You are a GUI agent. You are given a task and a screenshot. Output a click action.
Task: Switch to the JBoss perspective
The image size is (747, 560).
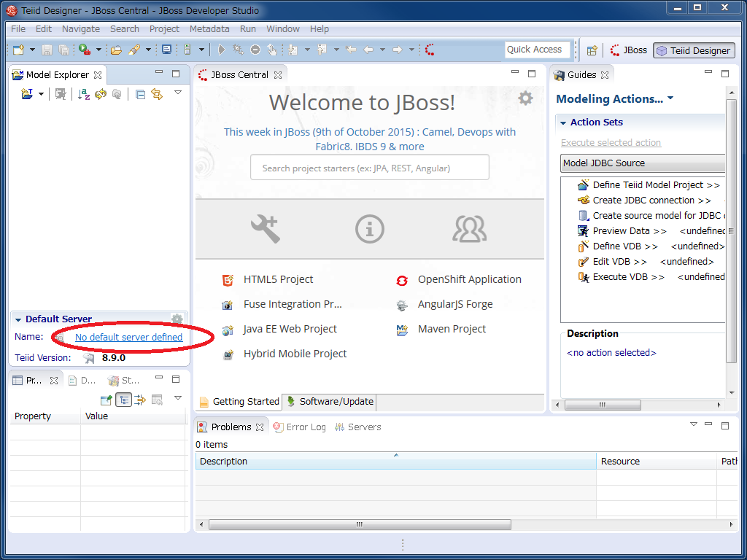(x=628, y=50)
